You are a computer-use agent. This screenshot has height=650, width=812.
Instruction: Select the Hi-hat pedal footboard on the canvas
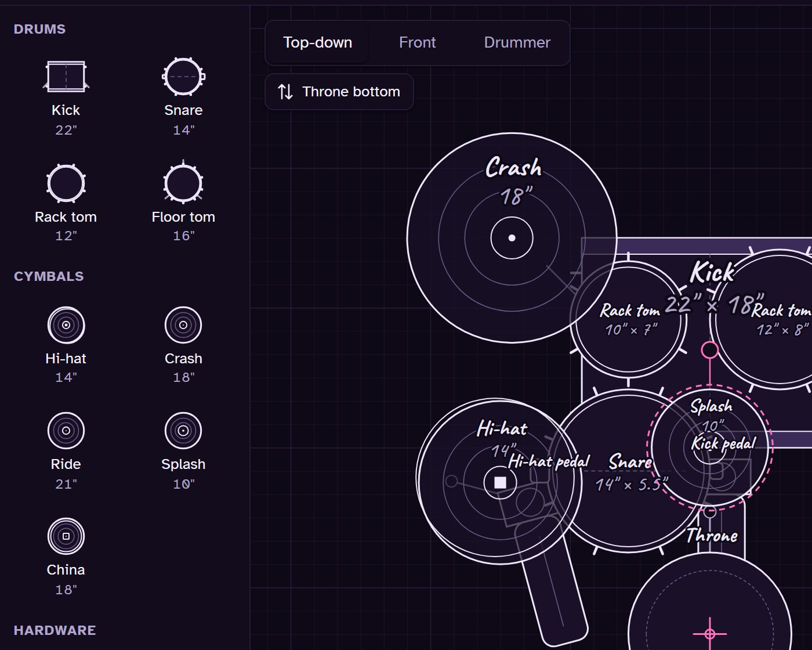552,582
